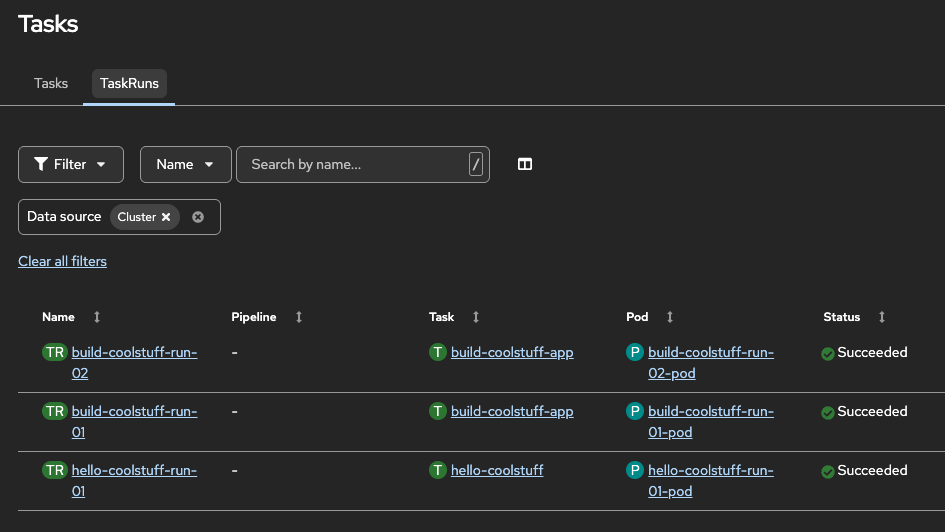Click T badge beside hello-coolstuff task

(438, 471)
